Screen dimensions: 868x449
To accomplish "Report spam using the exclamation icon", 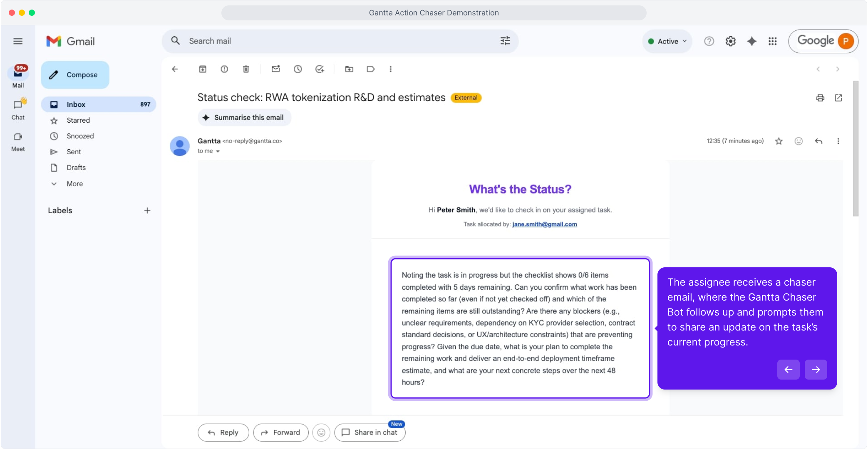I will [x=224, y=69].
